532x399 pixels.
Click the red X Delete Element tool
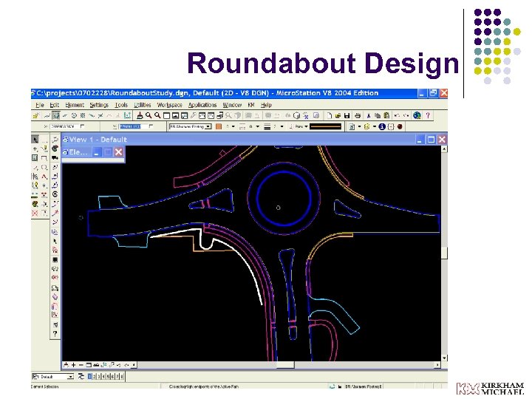click(x=35, y=213)
